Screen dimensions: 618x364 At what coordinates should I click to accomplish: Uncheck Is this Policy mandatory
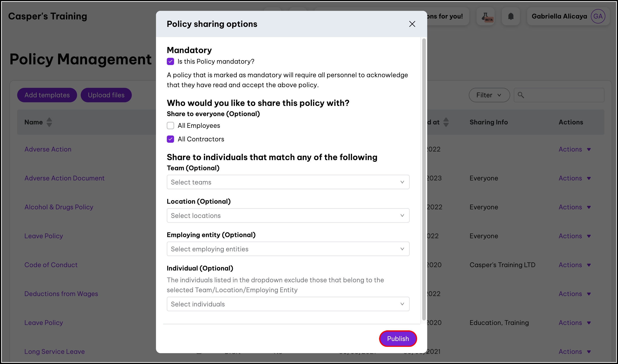pyautogui.click(x=170, y=61)
